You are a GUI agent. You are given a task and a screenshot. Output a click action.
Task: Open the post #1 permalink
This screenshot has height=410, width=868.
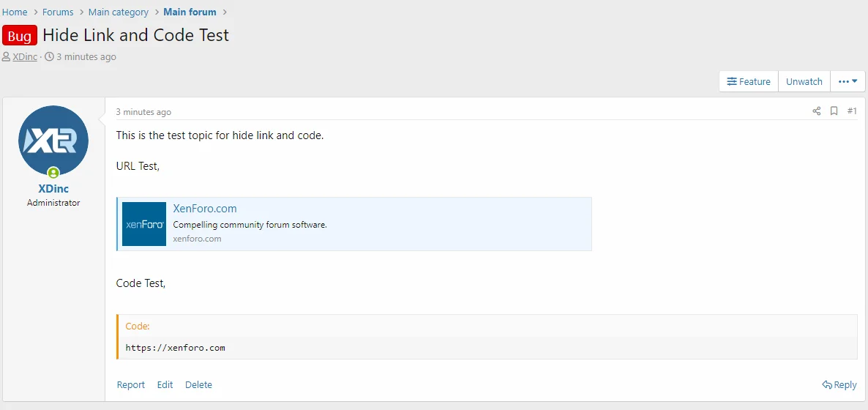pos(852,111)
